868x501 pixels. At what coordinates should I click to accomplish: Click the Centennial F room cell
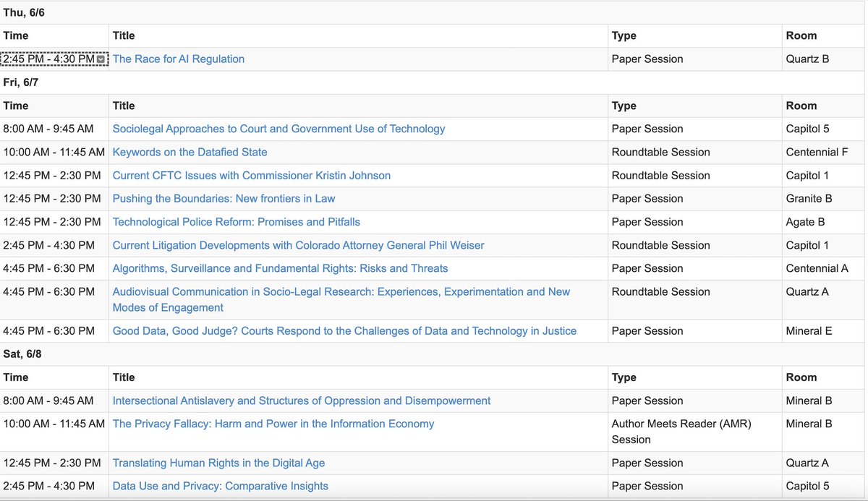tap(817, 152)
